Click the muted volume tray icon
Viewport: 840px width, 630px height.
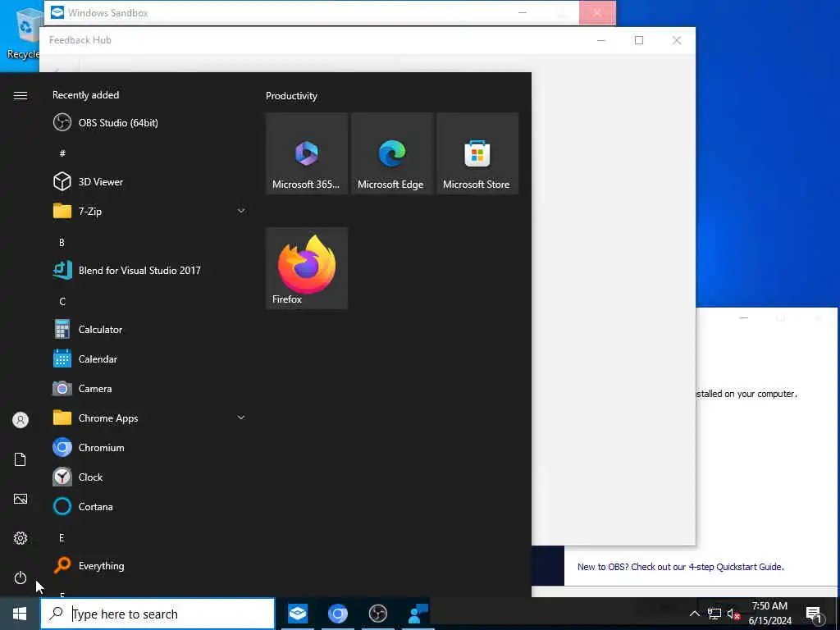coord(733,614)
